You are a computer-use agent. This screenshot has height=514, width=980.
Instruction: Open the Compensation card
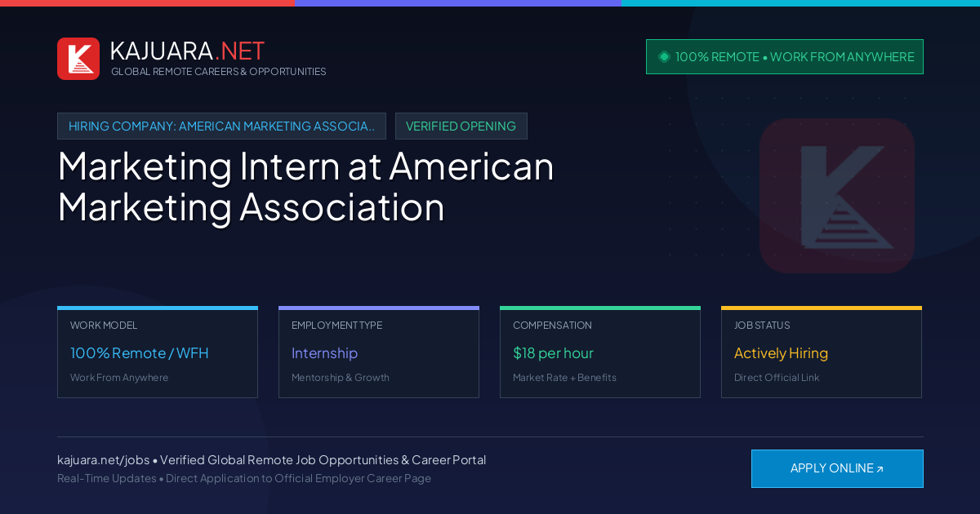tap(600, 352)
